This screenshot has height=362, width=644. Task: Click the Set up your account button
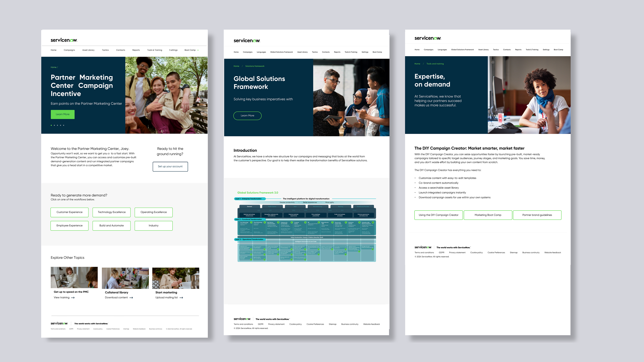pos(170,166)
